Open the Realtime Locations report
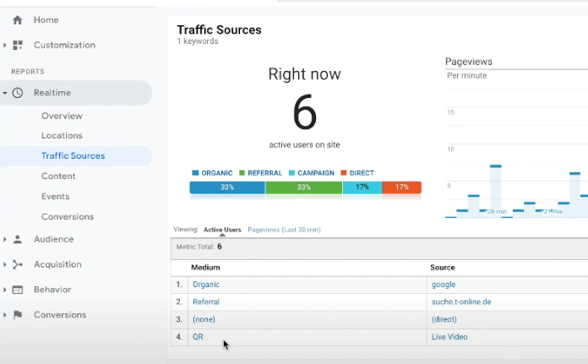This screenshot has width=588, height=364. pyautogui.click(x=62, y=135)
